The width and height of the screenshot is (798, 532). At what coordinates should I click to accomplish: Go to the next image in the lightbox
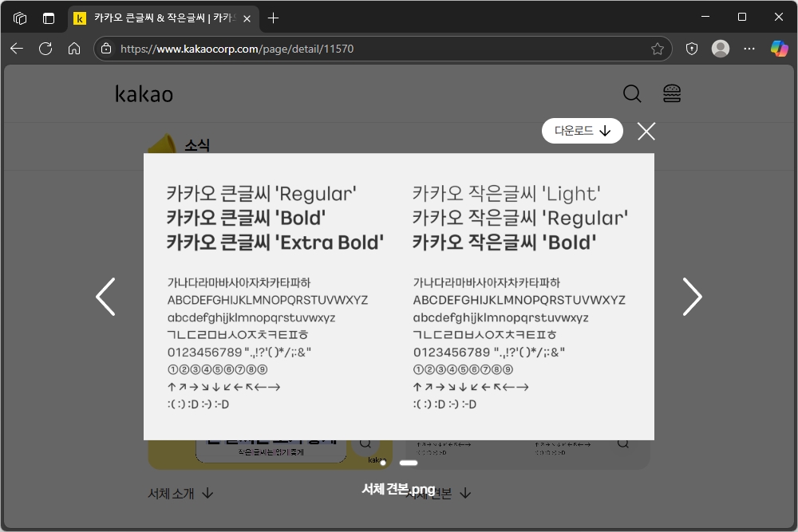[x=692, y=297]
